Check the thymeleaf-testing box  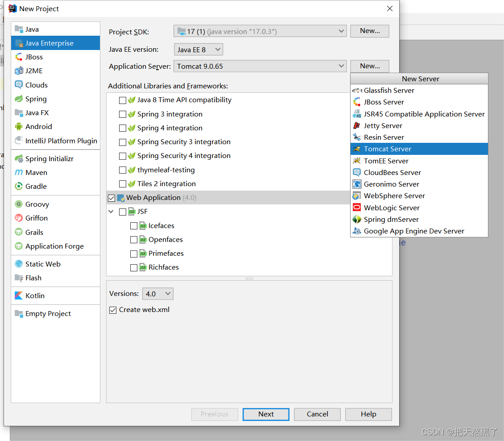(x=123, y=170)
